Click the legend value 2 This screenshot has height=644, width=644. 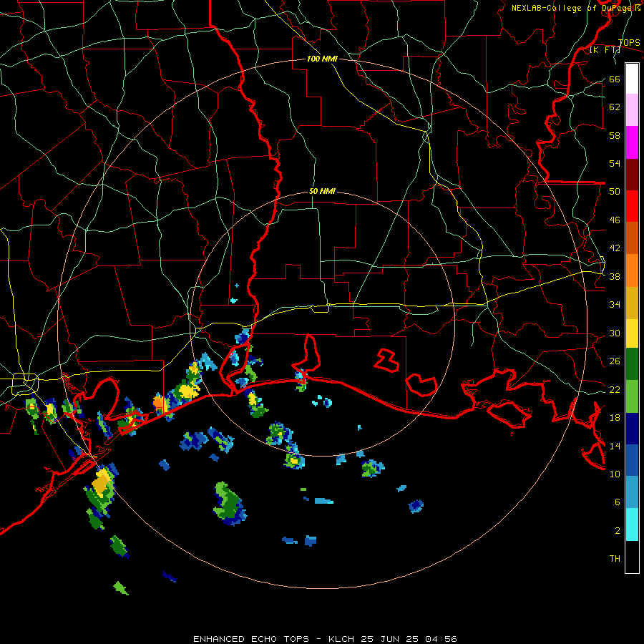click(x=618, y=531)
